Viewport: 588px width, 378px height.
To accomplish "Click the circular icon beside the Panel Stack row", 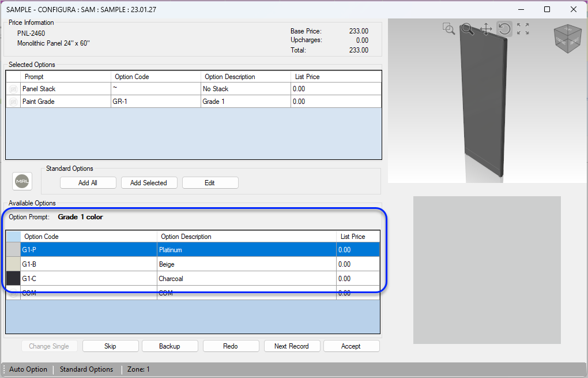I will [x=12, y=89].
